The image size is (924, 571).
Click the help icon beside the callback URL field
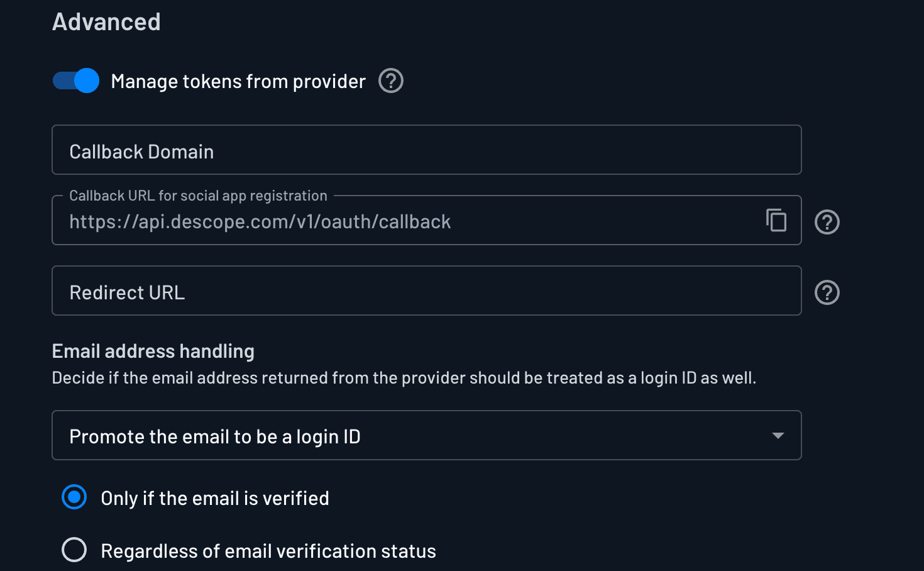click(x=827, y=221)
